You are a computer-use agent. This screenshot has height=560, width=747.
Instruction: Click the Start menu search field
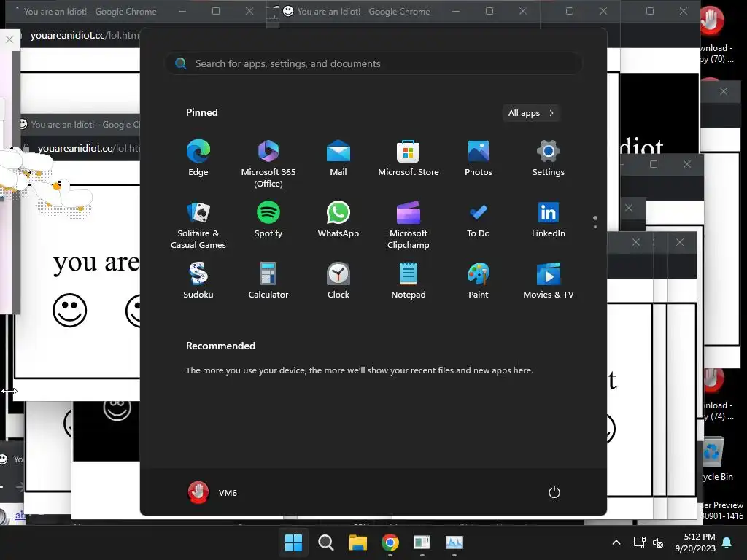[373, 63]
